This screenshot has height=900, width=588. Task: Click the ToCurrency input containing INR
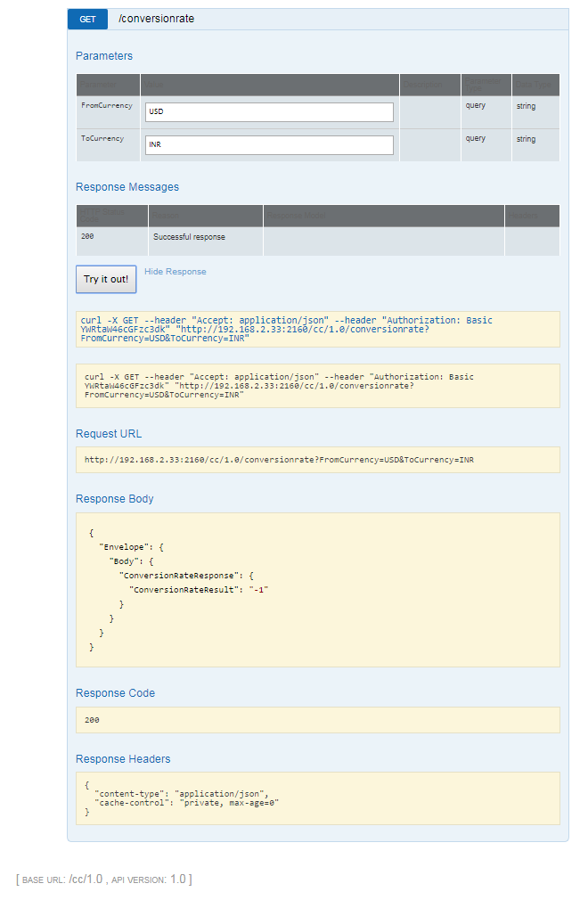click(x=269, y=144)
